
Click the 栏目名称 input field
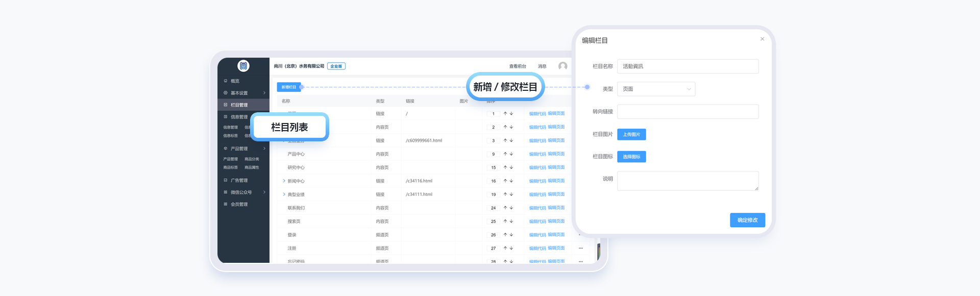coord(688,66)
